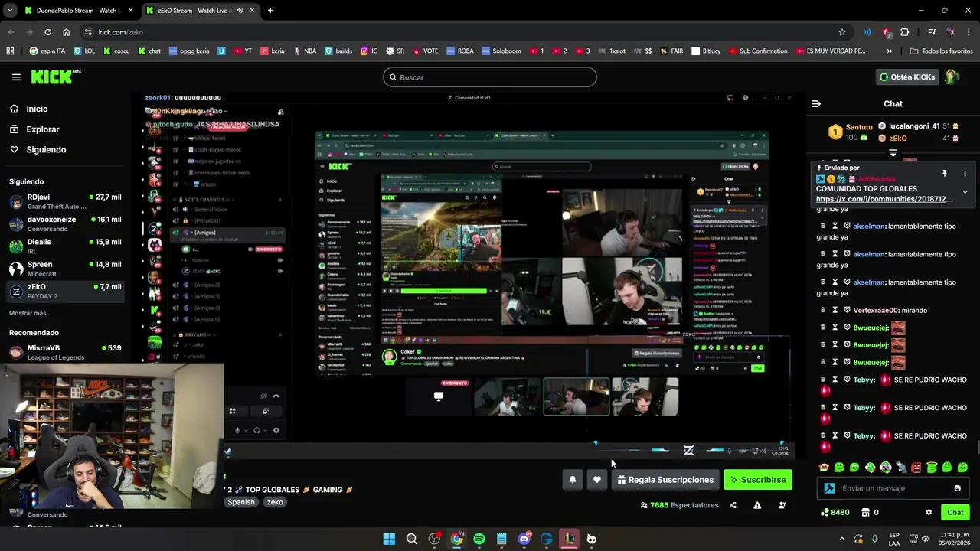Delete akselman's first message with trash icon
Image resolution: width=980 pixels, height=551 pixels.
[823, 226]
